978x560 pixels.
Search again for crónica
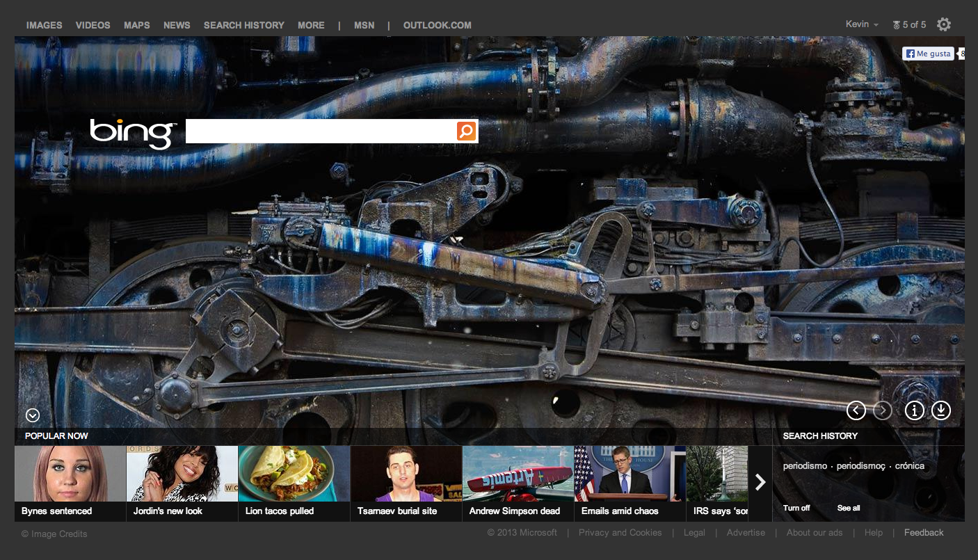(910, 466)
